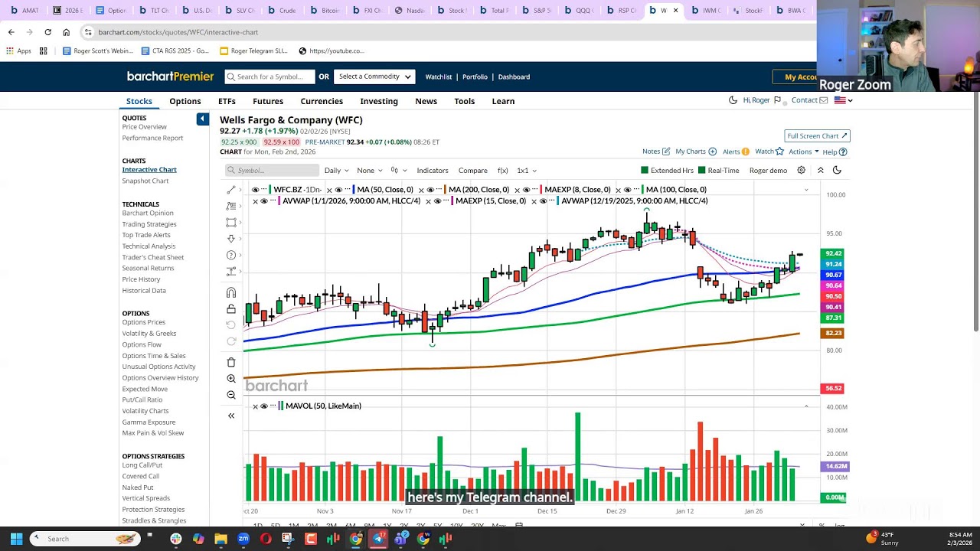The width and height of the screenshot is (980, 551).
Task: Open the Futures menu
Action: tap(268, 101)
